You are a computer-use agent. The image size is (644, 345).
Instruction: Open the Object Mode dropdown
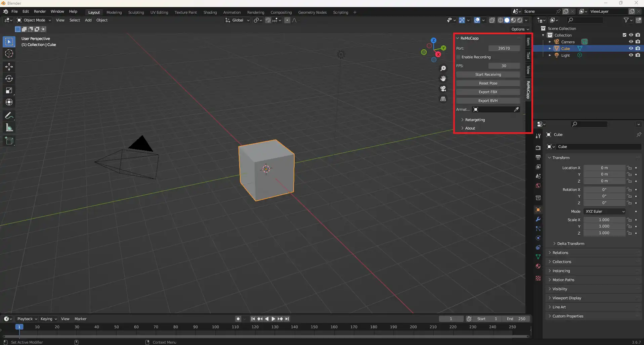(34, 20)
